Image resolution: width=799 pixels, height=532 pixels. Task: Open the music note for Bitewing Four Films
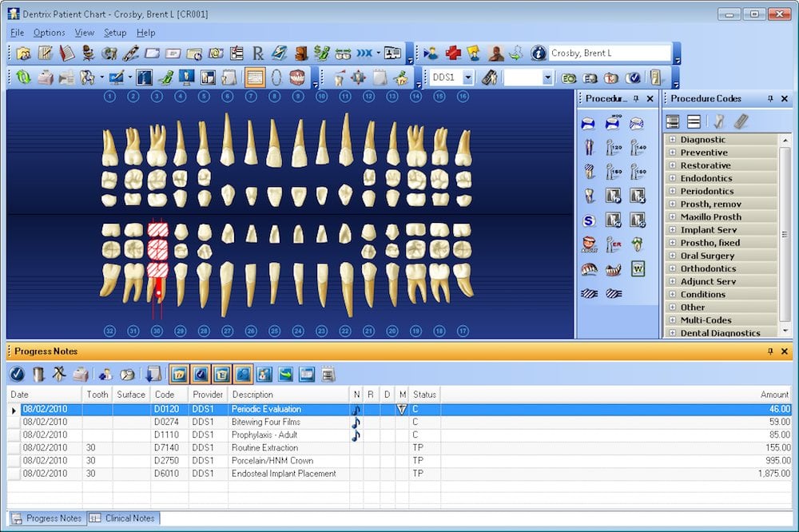356,422
